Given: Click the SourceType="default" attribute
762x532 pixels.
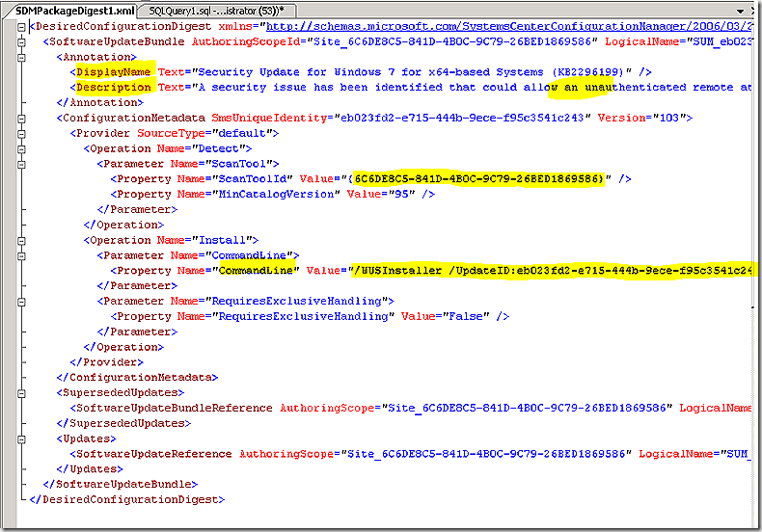Looking at the screenshot, I should click(x=204, y=134).
